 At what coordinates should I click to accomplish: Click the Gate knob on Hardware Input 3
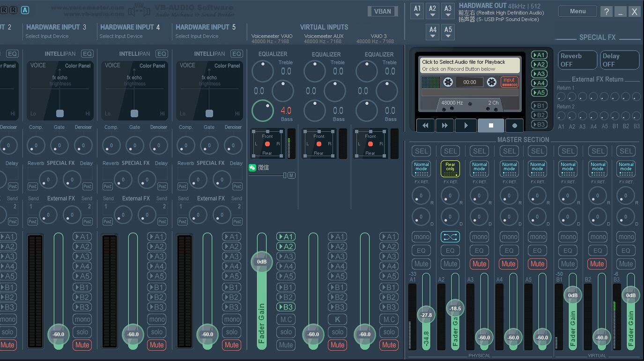[59, 145]
